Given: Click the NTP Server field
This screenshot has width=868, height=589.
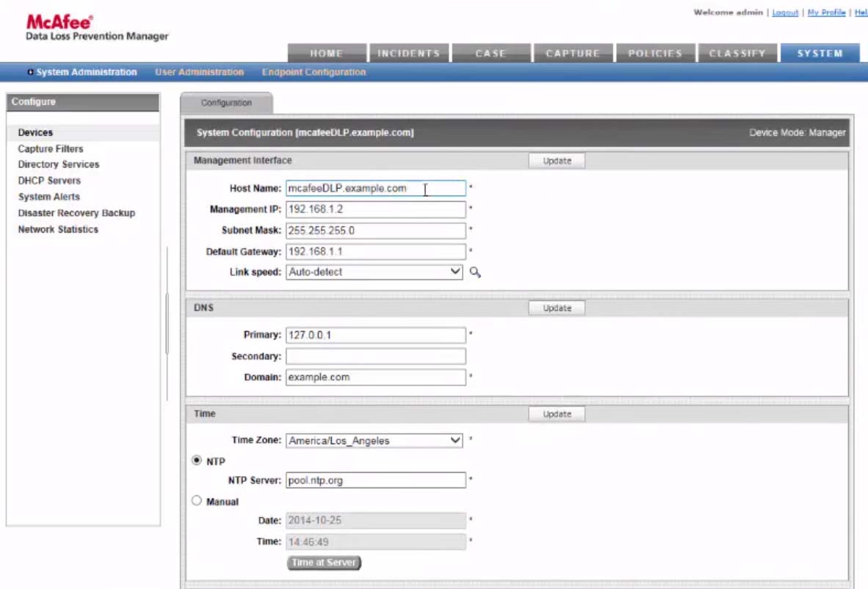Looking at the screenshot, I should pyautogui.click(x=375, y=480).
